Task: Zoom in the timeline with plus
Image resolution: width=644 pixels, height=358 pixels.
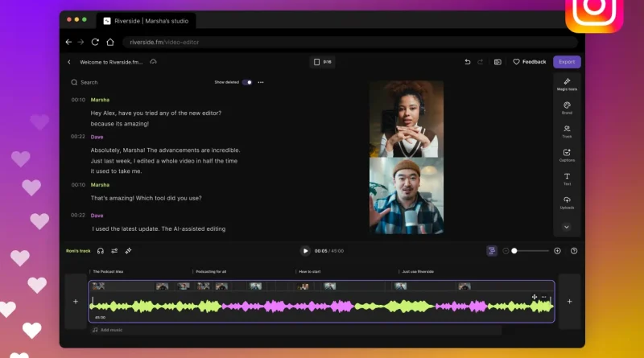Action: 557,251
